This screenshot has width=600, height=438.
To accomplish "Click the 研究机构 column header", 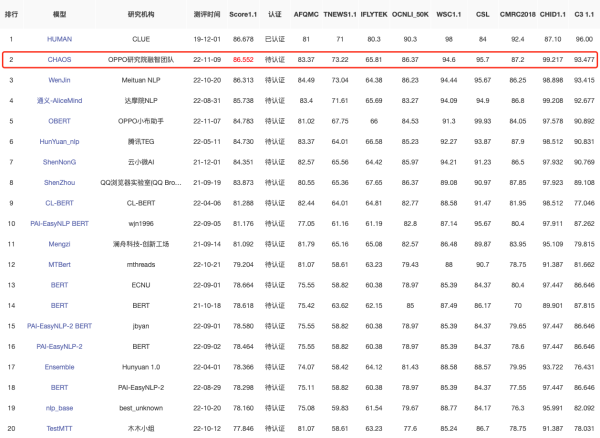I will 141,14.
